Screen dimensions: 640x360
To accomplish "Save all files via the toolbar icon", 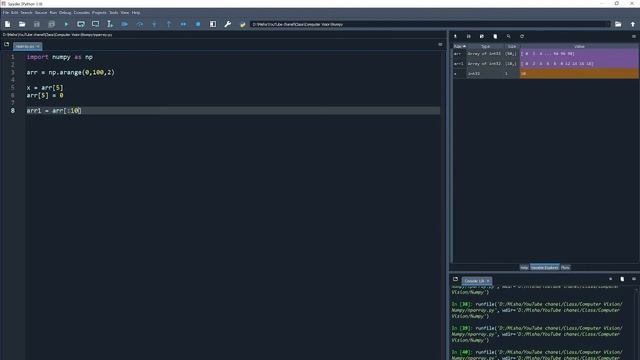I will (51, 24).
